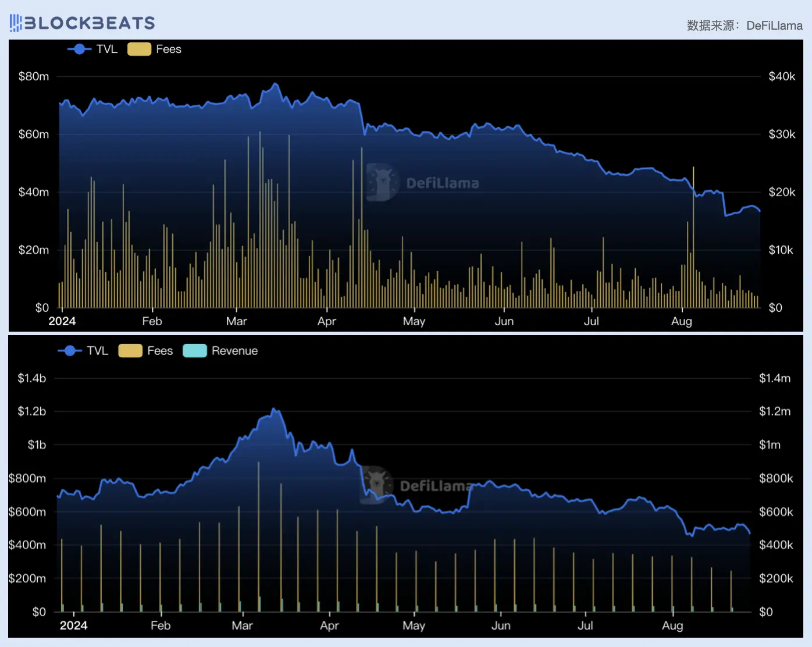This screenshot has width=812, height=647.
Task: Click the TVL line marker in bottom chart legend
Action: click(70, 351)
